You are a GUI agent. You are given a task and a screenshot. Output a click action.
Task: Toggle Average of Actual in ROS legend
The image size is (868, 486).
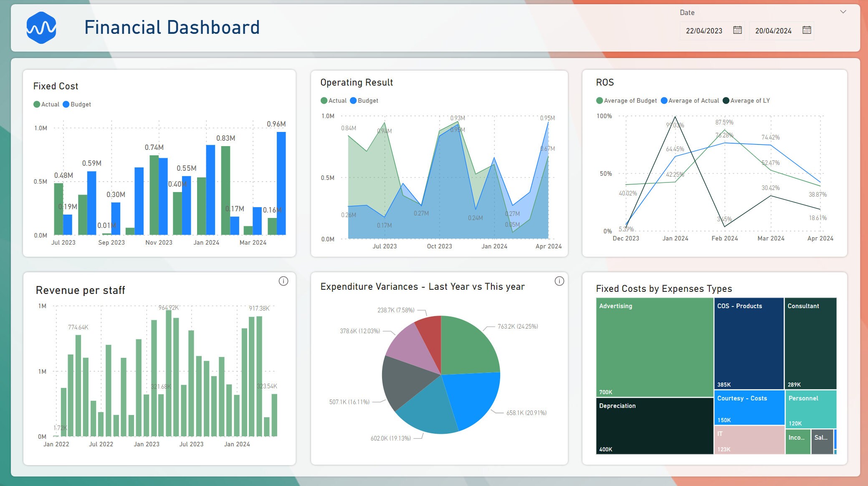[664, 100]
